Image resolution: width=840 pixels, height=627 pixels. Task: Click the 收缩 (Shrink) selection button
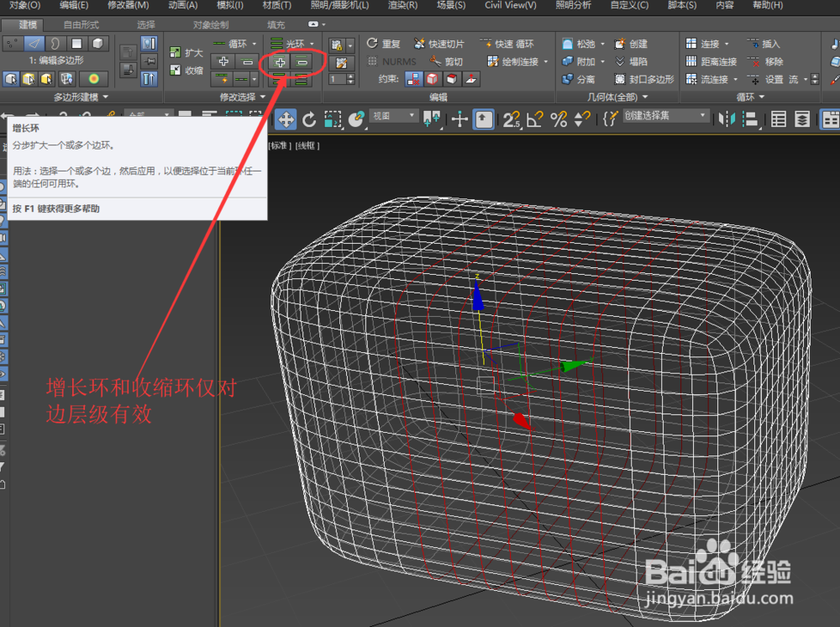[x=186, y=71]
